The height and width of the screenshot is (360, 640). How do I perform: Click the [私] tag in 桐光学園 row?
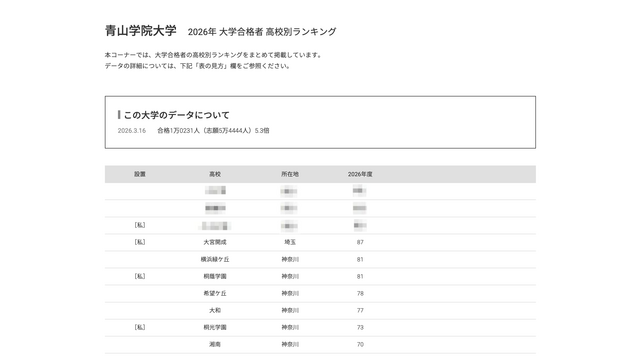(x=140, y=328)
